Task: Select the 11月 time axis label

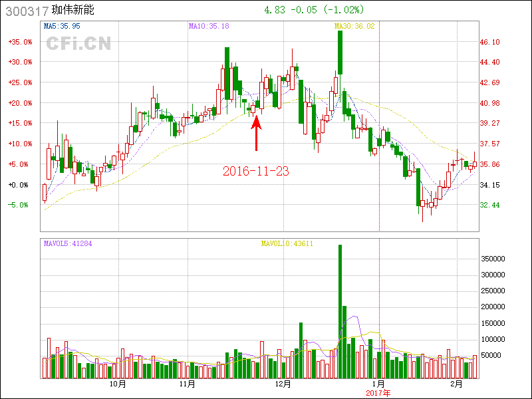Action: coord(188,384)
